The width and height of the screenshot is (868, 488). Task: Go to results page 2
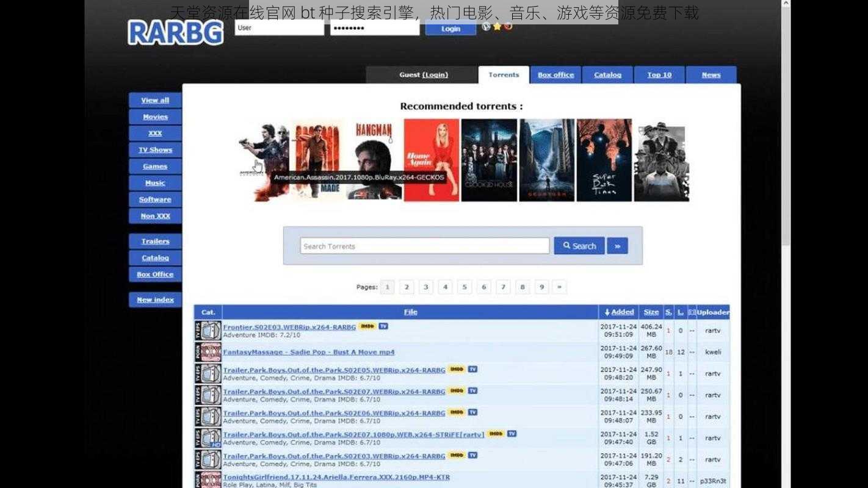407,287
